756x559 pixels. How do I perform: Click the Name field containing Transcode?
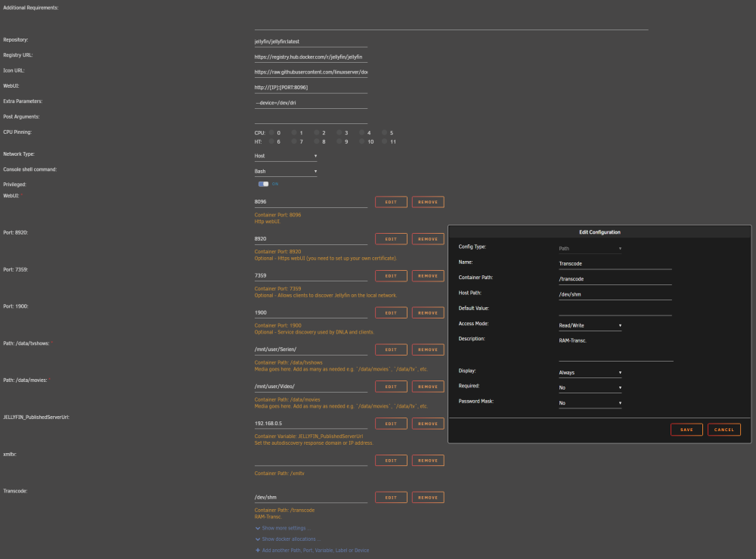(x=615, y=264)
